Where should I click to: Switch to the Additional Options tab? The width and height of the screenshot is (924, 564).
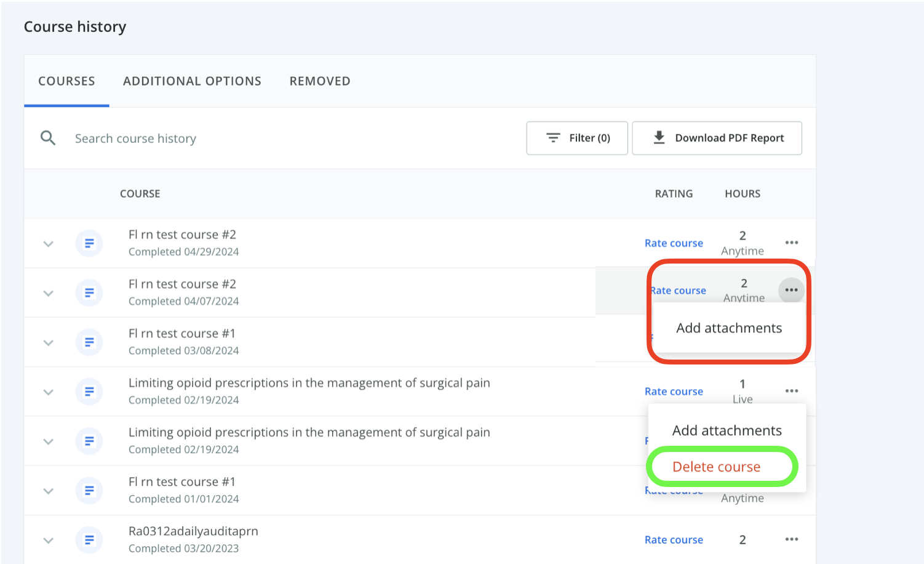[192, 81]
